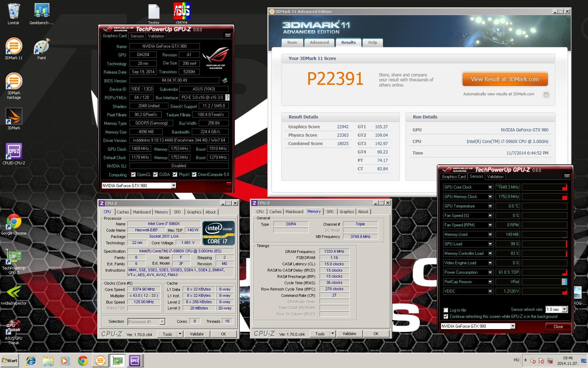Click the GPU name field in GPU-Z
This screenshot has width=588, height=368.
[164, 46]
